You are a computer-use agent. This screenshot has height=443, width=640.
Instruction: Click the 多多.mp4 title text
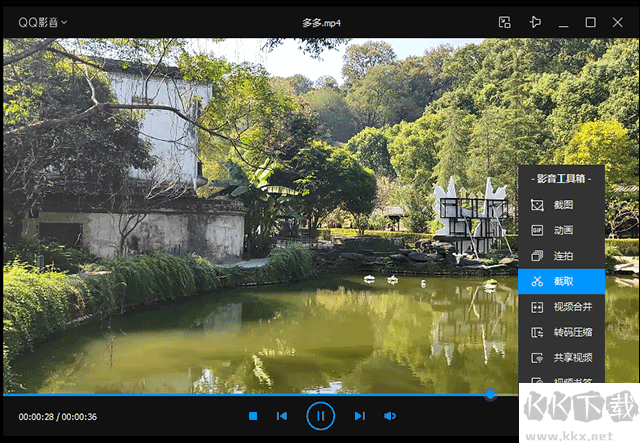click(x=321, y=22)
